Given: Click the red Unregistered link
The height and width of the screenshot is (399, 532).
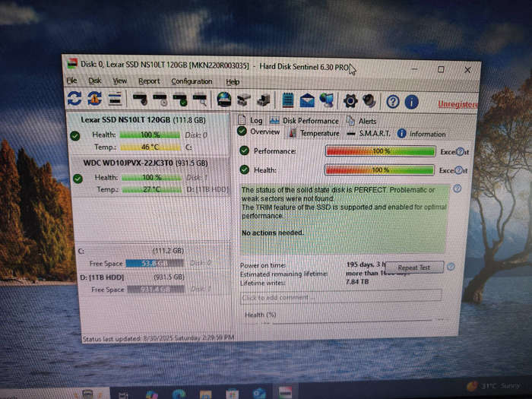Looking at the screenshot, I should (x=458, y=104).
